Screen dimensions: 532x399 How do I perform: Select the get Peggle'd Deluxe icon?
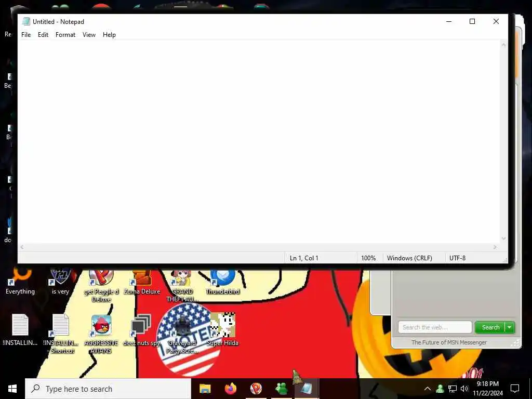point(101,286)
